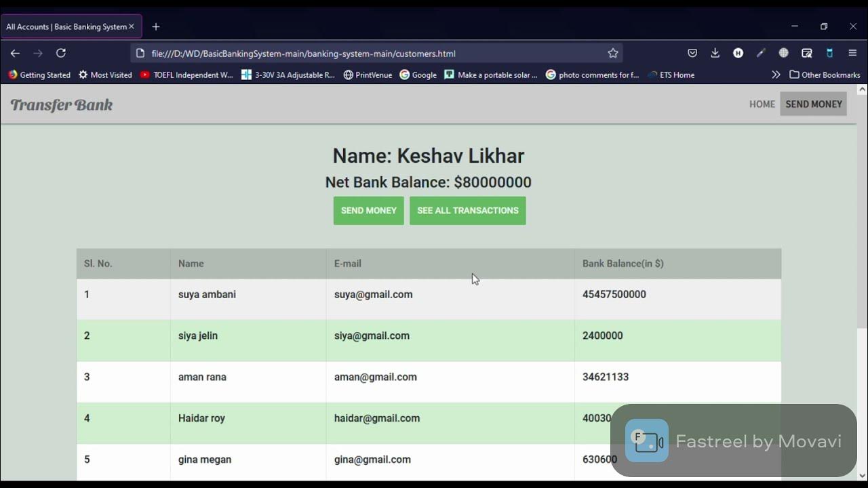Select the gina@gmail.com email cell
Image resolution: width=868 pixels, height=488 pixels.
450,463
